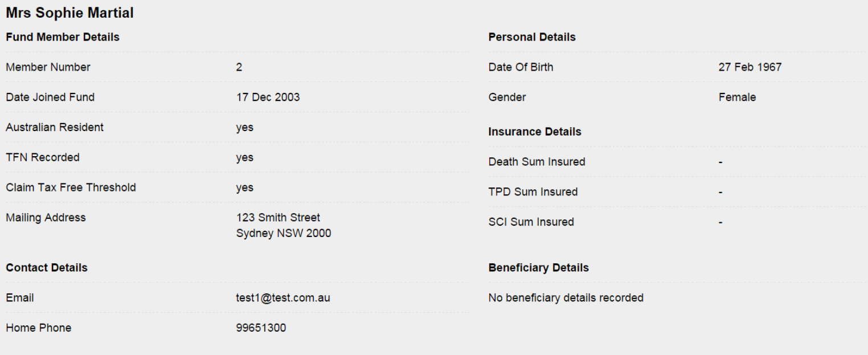Click the Insurance Details heading
This screenshot has width=868, height=355.
tap(535, 132)
